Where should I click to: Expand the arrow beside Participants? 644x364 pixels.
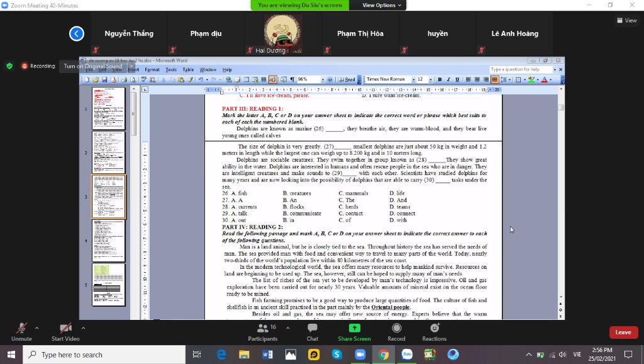click(287, 328)
